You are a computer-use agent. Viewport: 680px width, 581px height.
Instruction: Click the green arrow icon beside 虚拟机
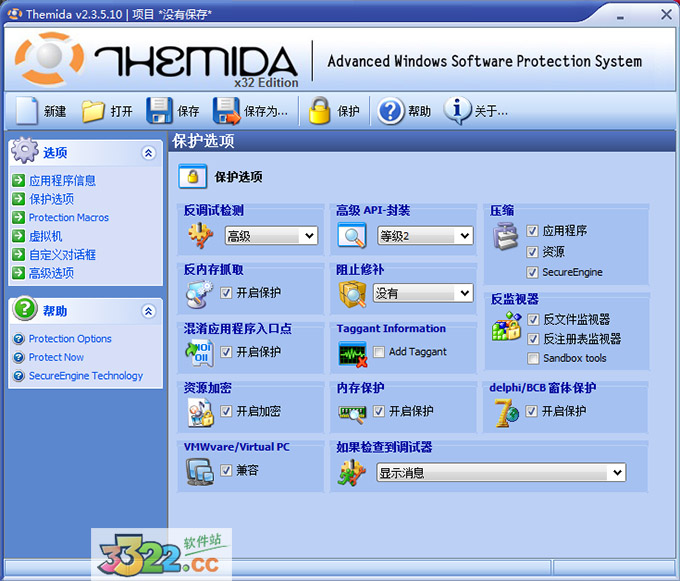tap(18, 236)
